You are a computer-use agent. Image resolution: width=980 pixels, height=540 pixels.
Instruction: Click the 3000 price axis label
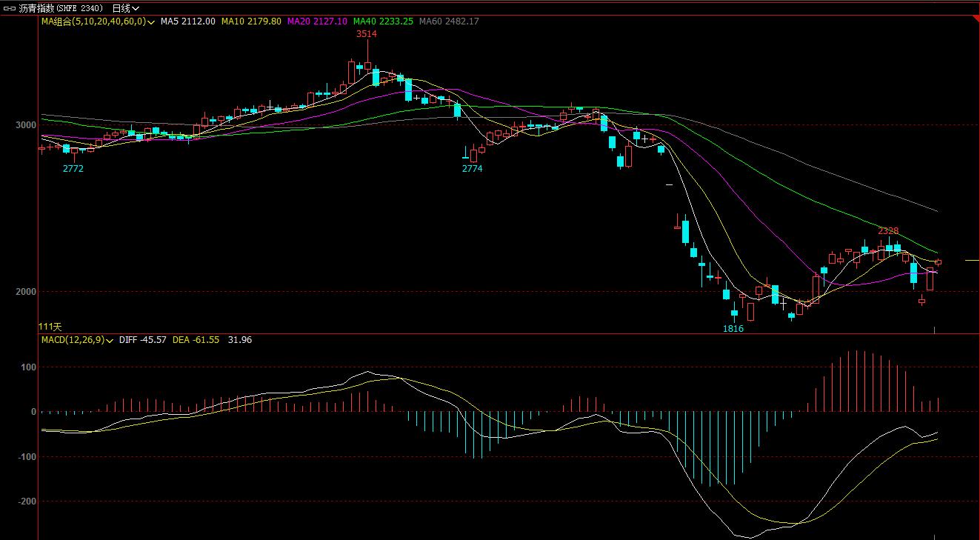click(x=27, y=125)
